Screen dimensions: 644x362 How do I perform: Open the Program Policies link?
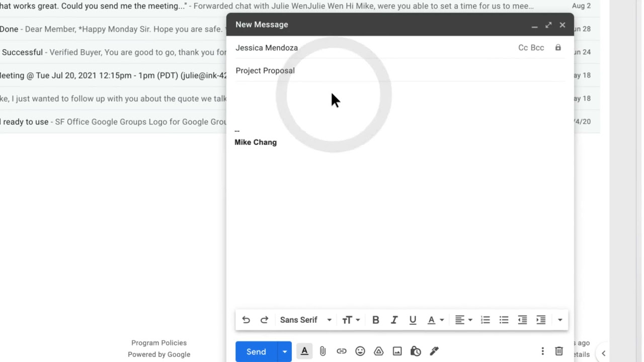point(159,343)
